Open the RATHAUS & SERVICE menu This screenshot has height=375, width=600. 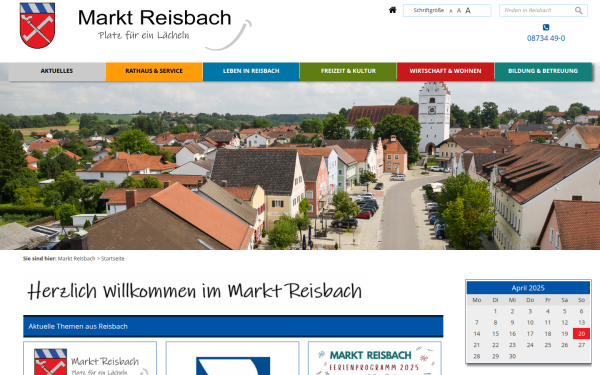(x=154, y=71)
